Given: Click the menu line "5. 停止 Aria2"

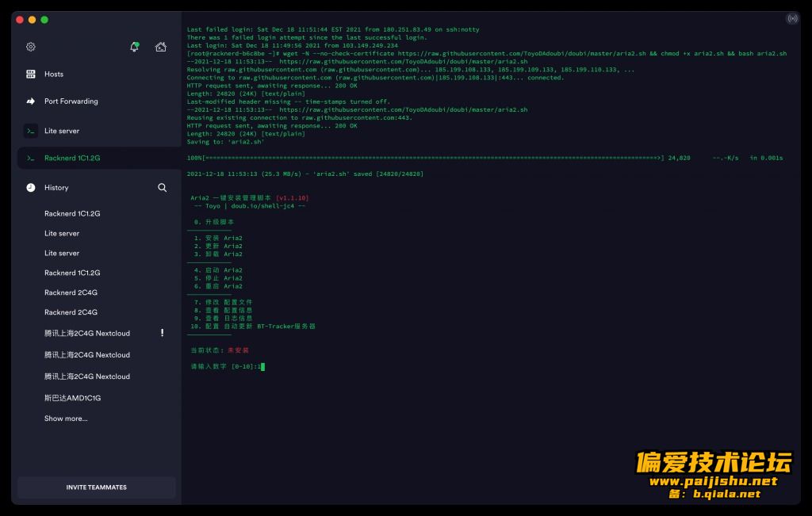Looking at the screenshot, I should coord(218,278).
